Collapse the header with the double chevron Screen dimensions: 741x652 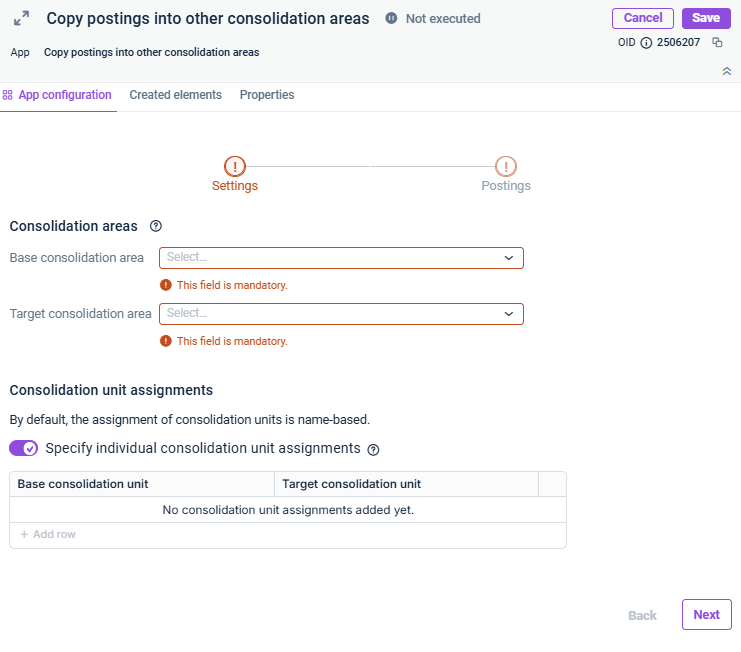coord(726,71)
